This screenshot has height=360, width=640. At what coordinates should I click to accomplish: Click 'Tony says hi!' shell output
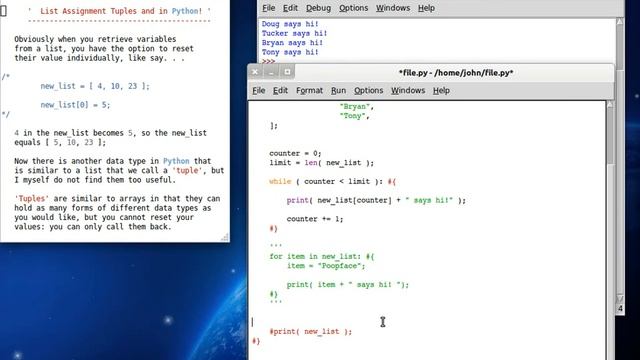pos(290,52)
